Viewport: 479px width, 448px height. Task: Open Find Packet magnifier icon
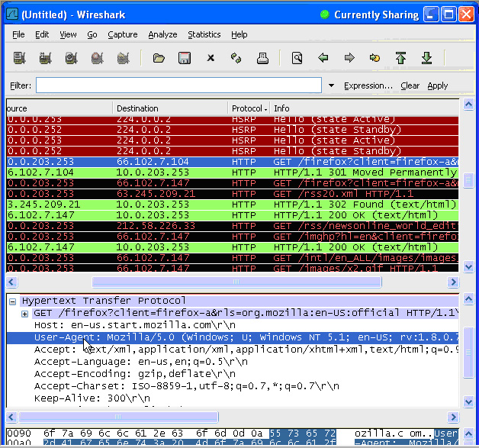point(297,58)
